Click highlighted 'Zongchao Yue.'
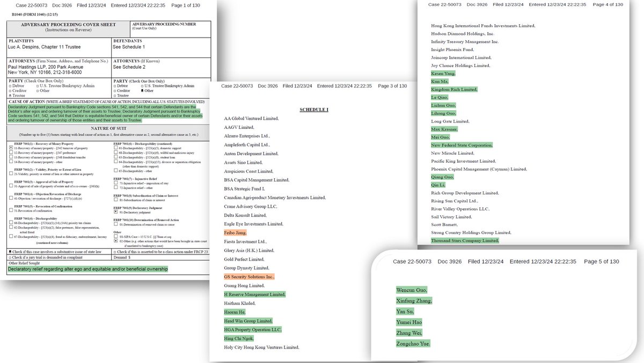644x363 pixels. click(413, 344)
